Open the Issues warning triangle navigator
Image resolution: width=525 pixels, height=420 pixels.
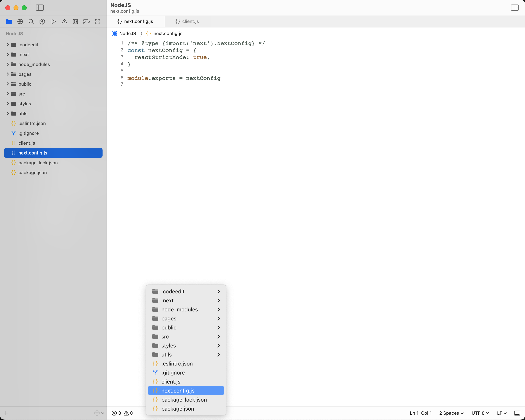64,22
